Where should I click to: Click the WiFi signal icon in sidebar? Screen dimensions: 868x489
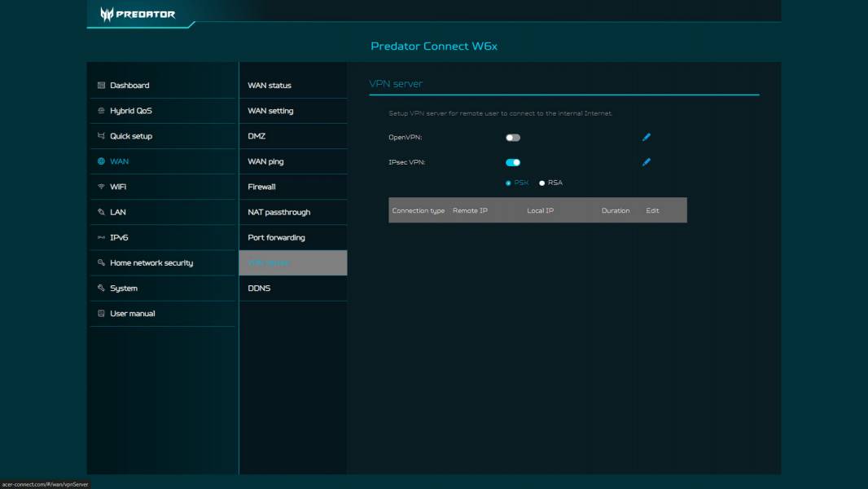[101, 186]
